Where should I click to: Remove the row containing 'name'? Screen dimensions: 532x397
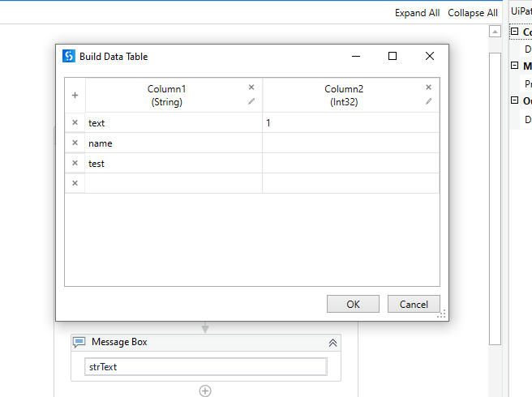coord(75,143)
